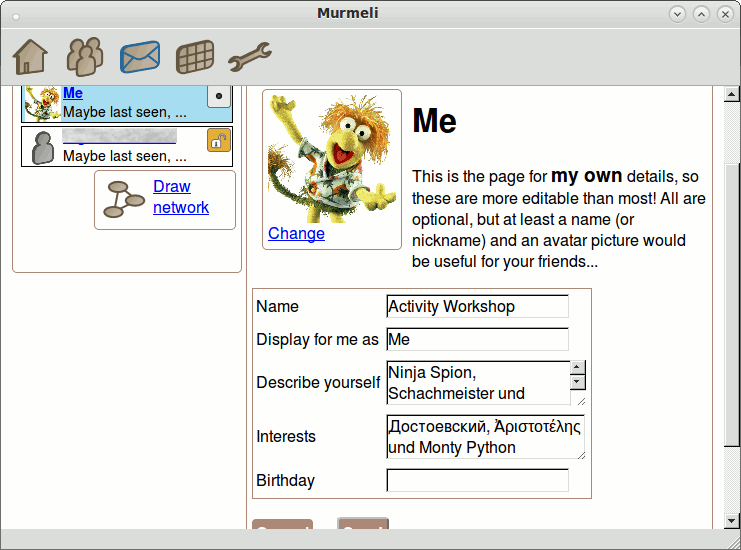Click the title bar up-arrow button
This screenshot has width=741, height=550.
(x=701, y=14)
